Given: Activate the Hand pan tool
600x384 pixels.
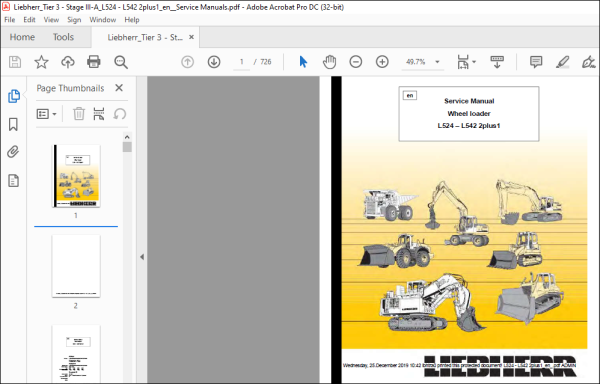Looking at the screenshot, I should pos(329,62).
